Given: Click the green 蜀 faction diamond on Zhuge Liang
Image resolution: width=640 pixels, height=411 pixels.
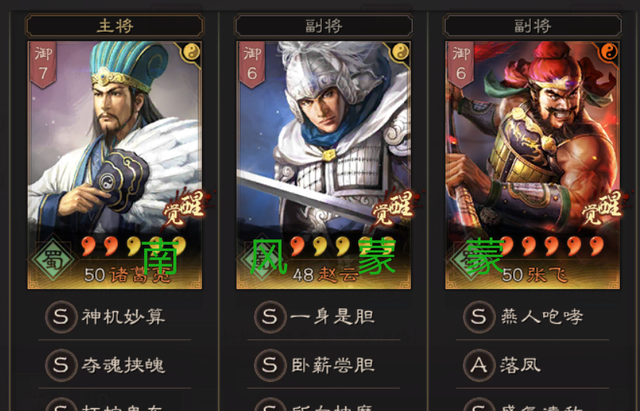Looking at the screenshot, I should tap(53, 259).
